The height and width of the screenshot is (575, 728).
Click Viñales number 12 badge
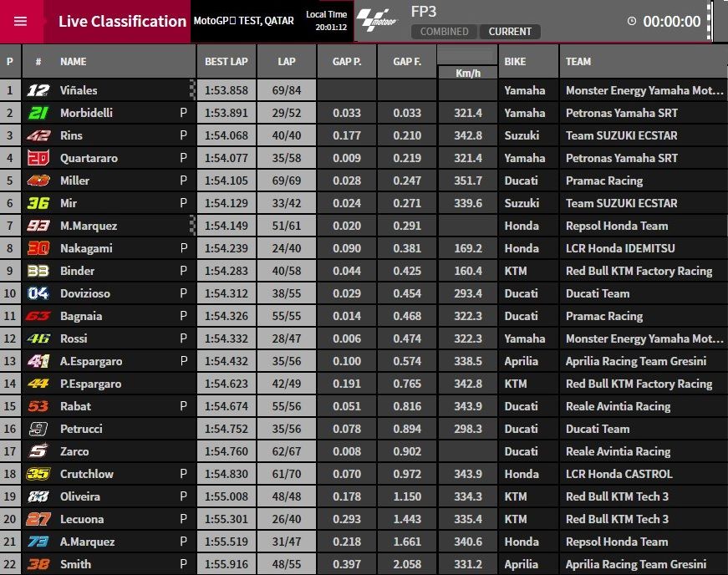(38, 90)
